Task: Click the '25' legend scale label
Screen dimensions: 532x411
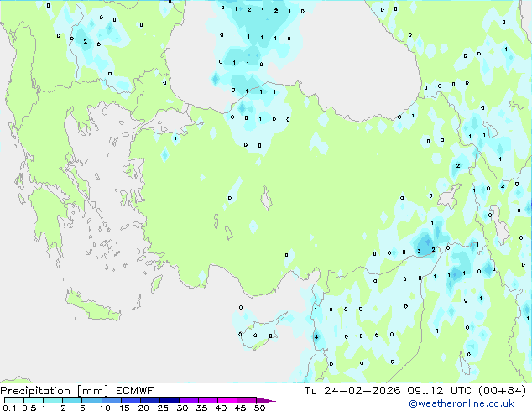Action: [163, 408]
